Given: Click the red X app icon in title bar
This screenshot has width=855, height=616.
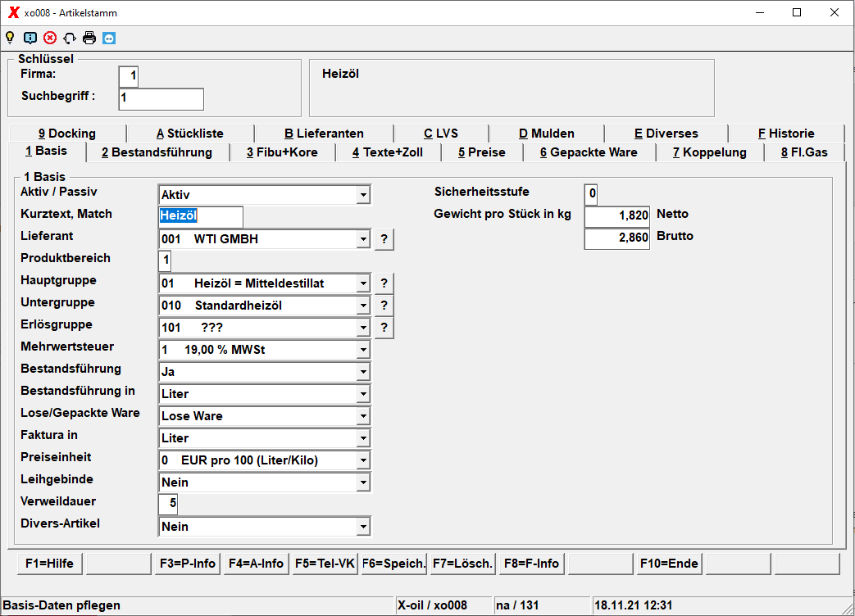Looking at the screenshot, I should (x=14, y=12).
